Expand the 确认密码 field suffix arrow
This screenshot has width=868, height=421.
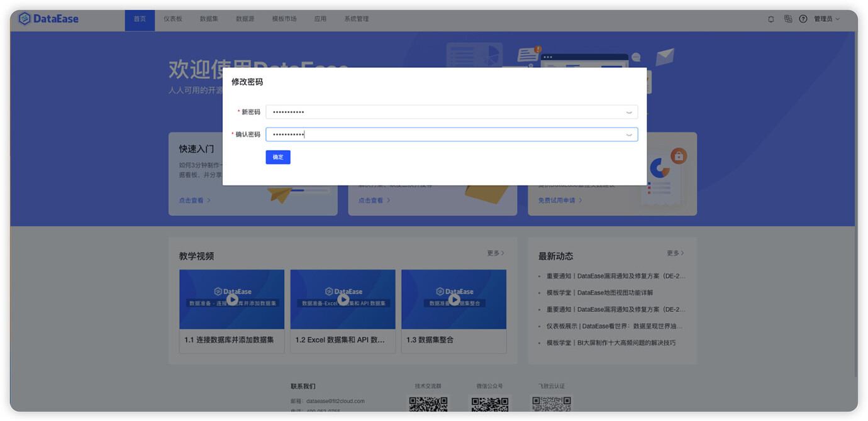pos(628,134)
